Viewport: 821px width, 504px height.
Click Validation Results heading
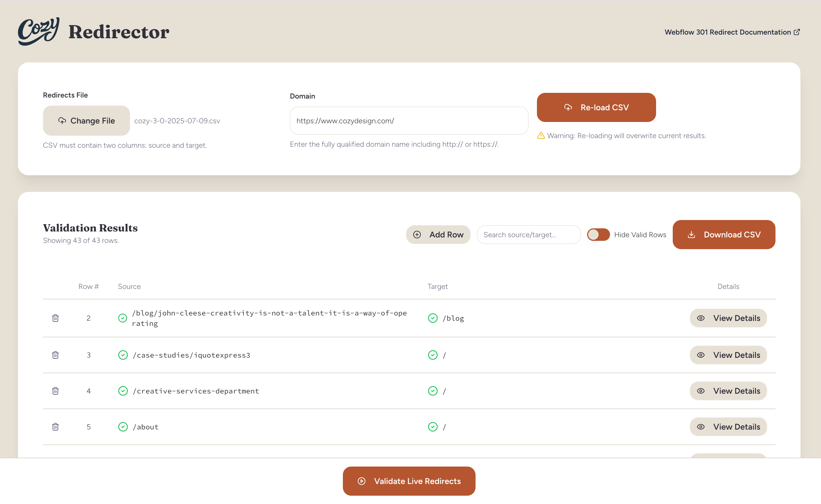pos(90,228)
